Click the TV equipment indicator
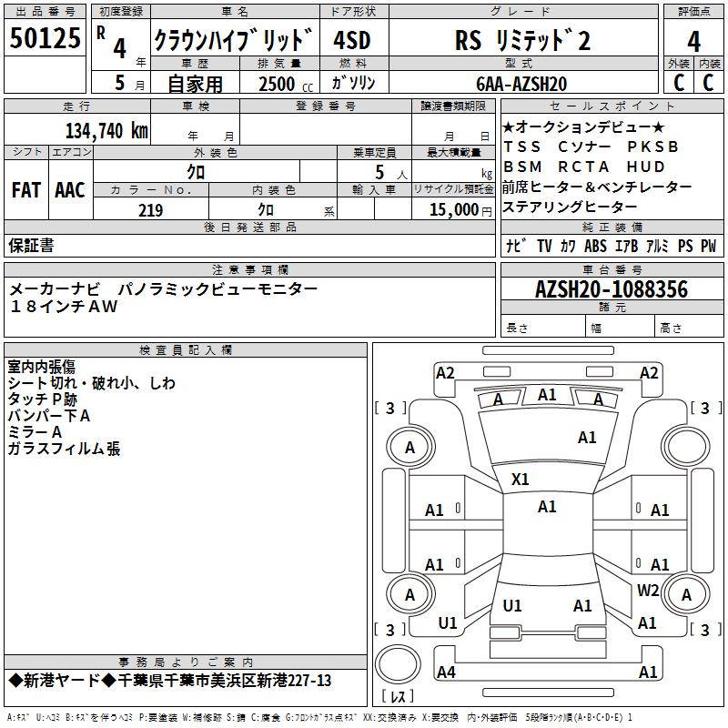This screenshot has width=728, height=728. 543,246
